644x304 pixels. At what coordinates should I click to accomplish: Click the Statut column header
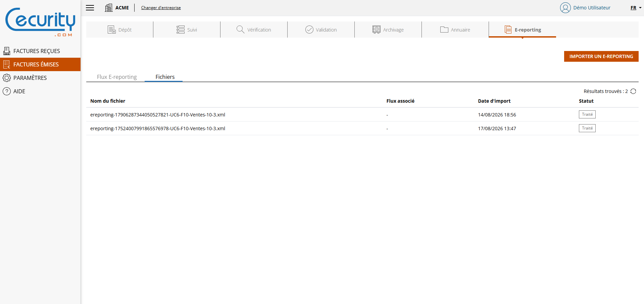tap(586, 101)
